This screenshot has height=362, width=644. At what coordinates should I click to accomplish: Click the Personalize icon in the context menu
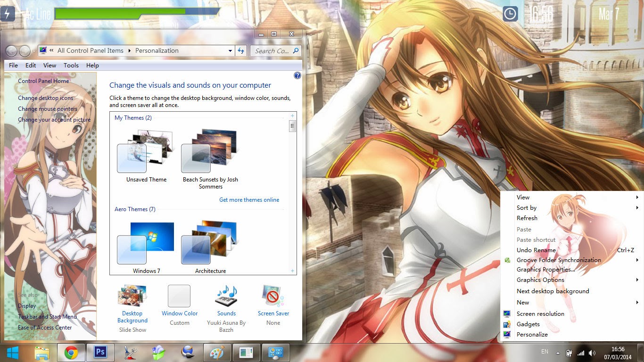[507, 335]
